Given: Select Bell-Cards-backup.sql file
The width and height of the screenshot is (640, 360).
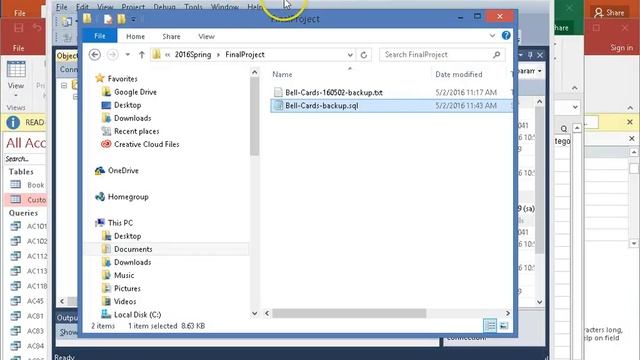Looking at the screenshot, I should click(322, 106).
